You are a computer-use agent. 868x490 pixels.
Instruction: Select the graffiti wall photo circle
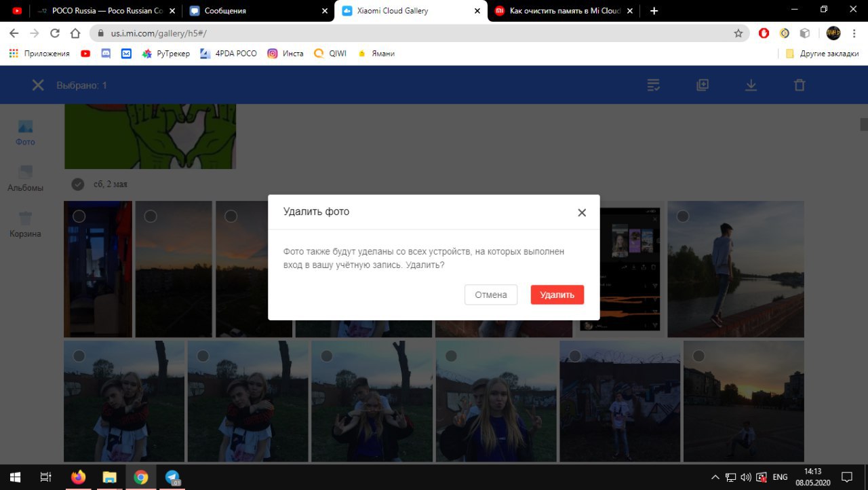(x=575, y=356)
